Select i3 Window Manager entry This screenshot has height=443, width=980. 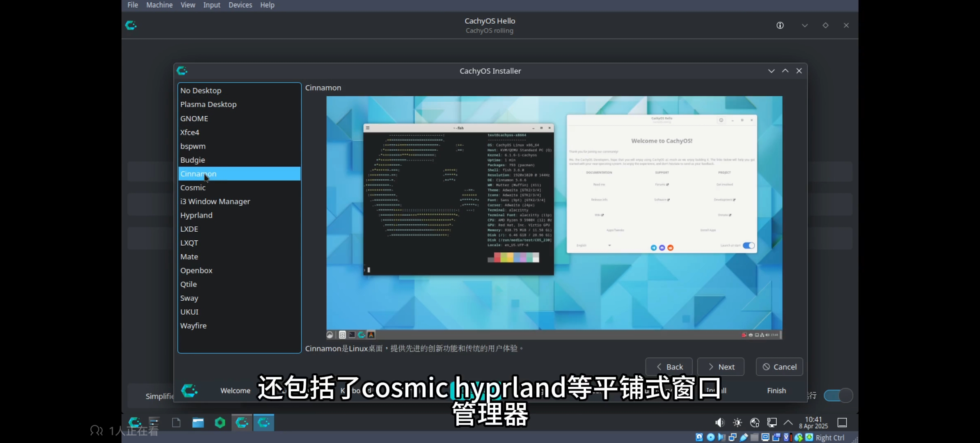click(x=239, y=201)
